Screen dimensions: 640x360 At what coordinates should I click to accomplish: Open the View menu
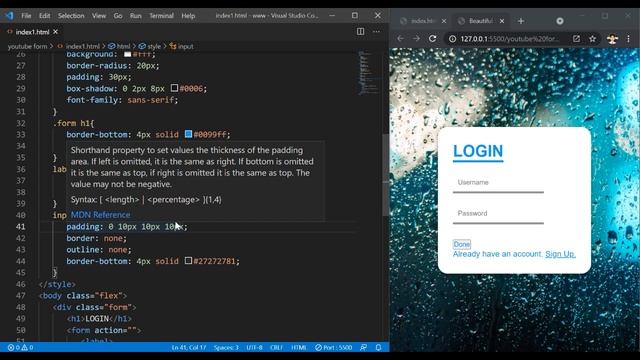[99, 16]
